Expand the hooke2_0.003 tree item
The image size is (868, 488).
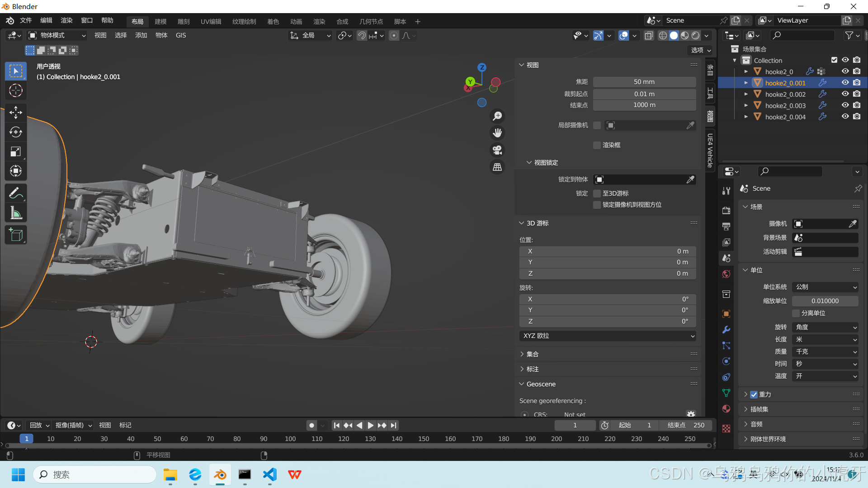click(746, 105)
